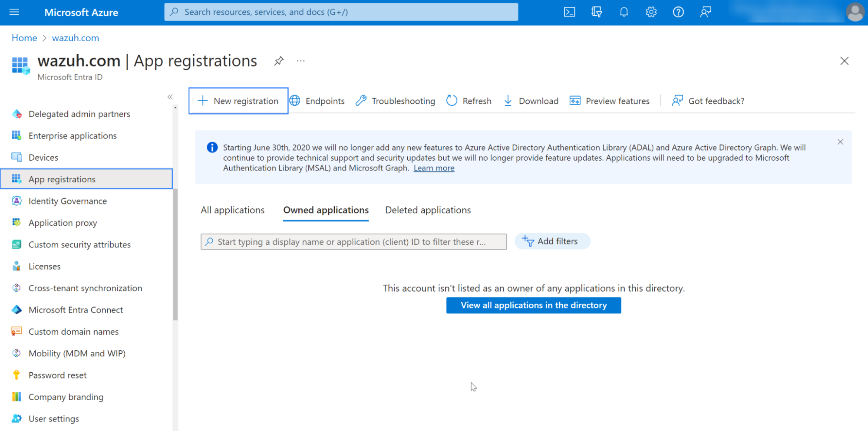The height and width of the screenshot is (431, 868).
Task: Click the Add filters button
Action: (552, 241)
